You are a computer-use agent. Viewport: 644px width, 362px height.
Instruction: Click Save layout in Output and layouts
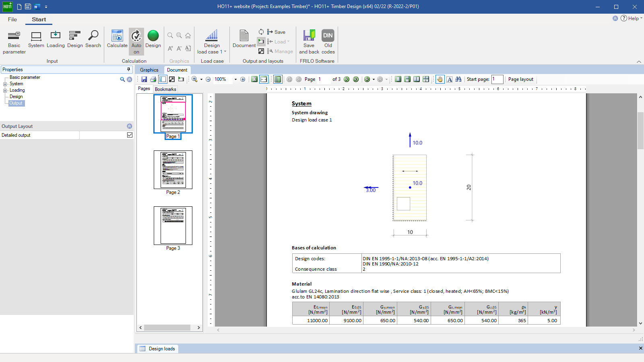tap(276, 32)
